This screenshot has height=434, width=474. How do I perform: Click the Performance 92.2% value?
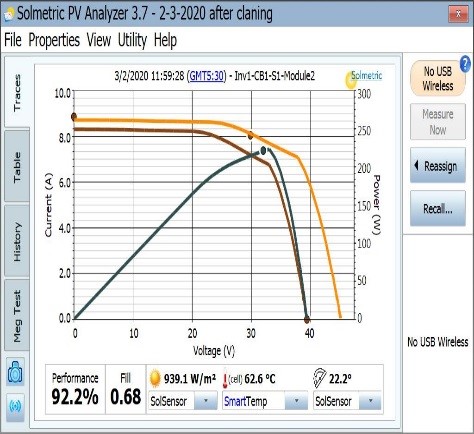(x=75, y=397)
